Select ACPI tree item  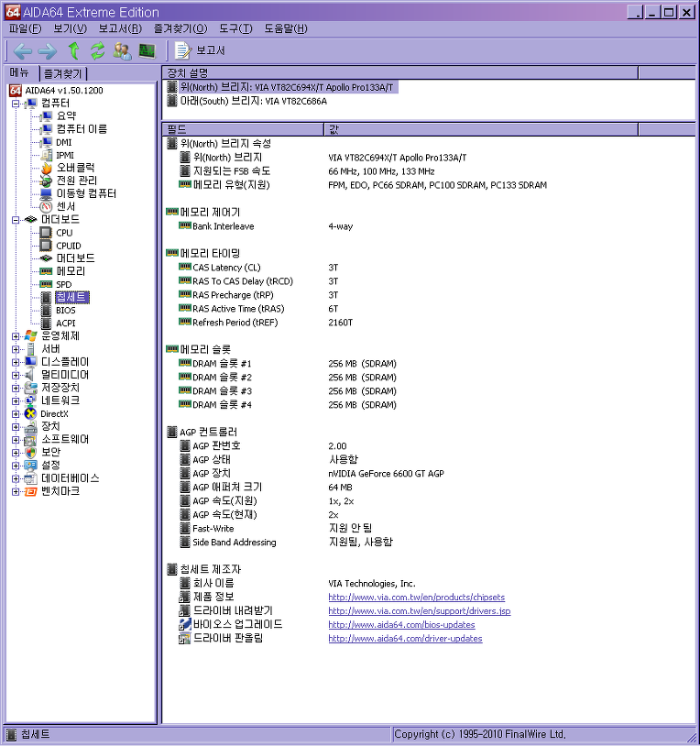pyautogui.click(x=66, y=323)
